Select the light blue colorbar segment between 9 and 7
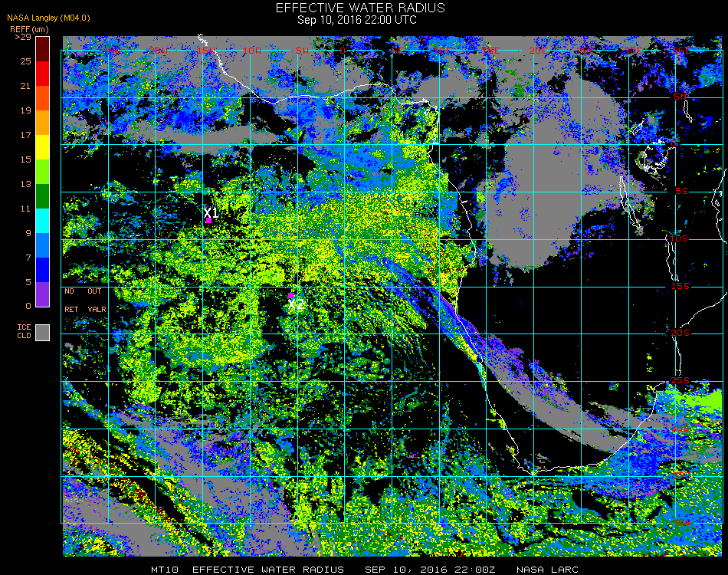This screenshot has height=575, width=728. (x=43, y=245)
